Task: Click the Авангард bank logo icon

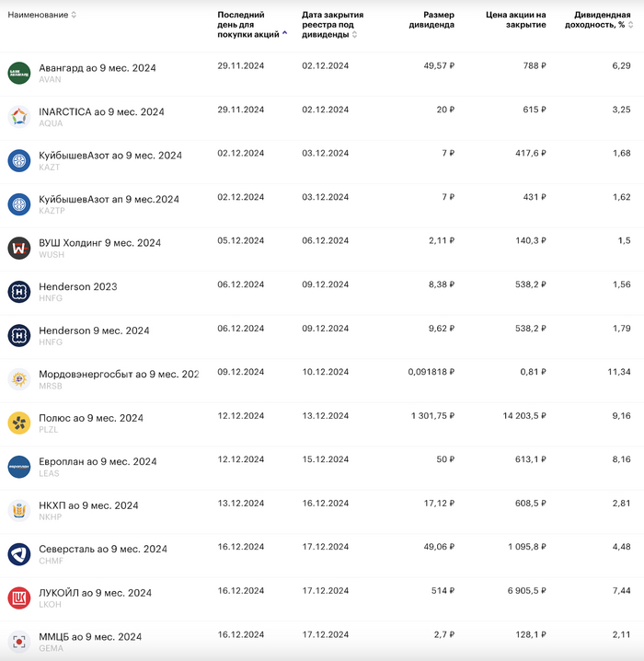Action: click(x=19, y=73)
